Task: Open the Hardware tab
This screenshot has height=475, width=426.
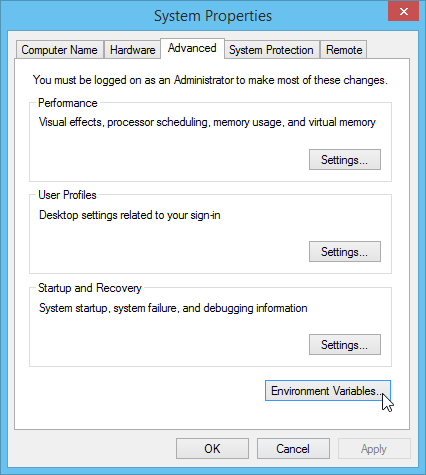Action: (132, 50)
